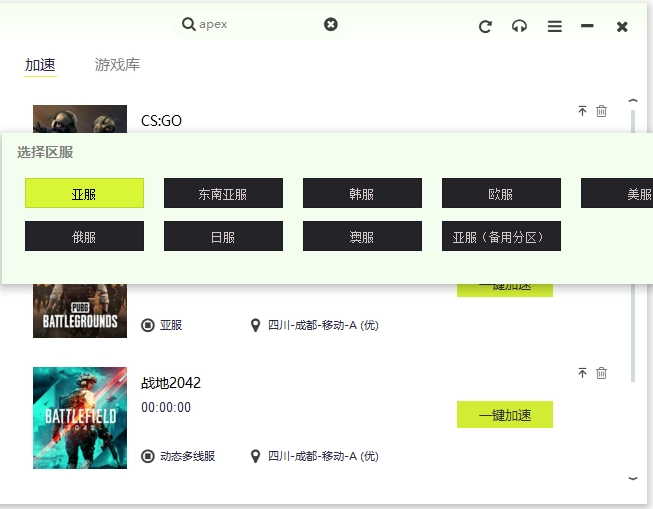The height and width of the screenshot is (509, 653).
Task: Delete 战地2042 from the list
Action: [601, 373]
